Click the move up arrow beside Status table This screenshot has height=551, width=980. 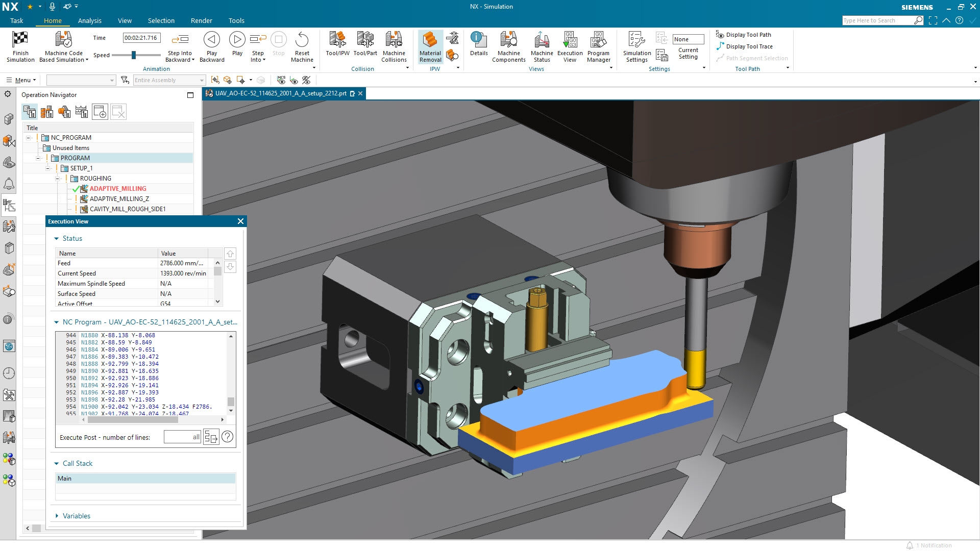(230, 254)
